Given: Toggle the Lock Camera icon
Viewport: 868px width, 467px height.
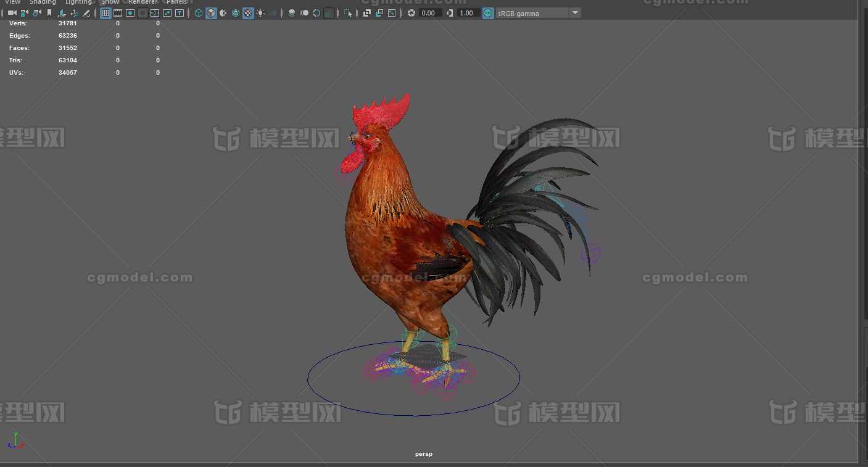Looking at the screenshot, I should tap(24, 13).
